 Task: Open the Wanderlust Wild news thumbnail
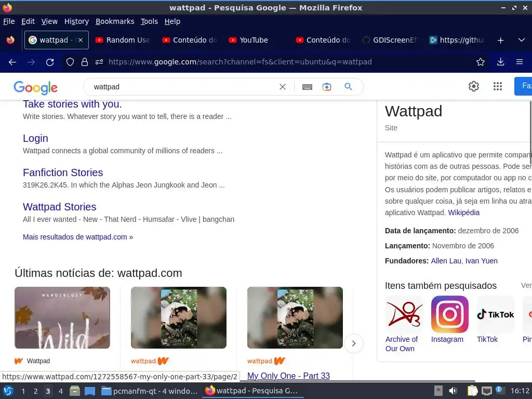click(62, 317)
